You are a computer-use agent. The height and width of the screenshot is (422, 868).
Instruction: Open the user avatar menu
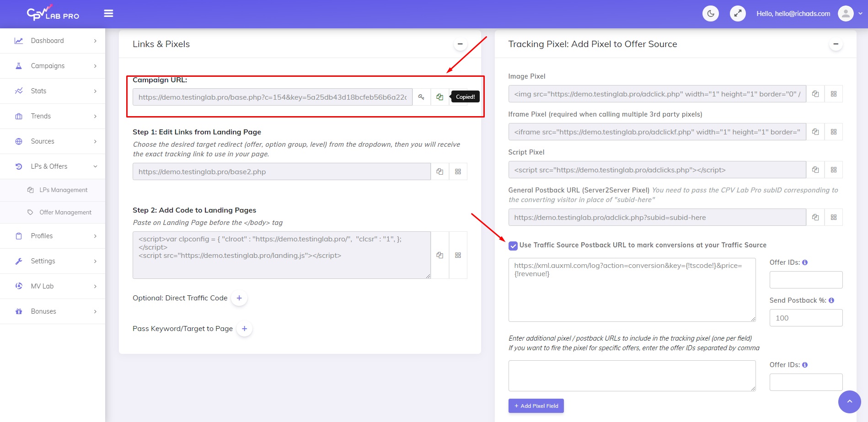coord(846,14)
